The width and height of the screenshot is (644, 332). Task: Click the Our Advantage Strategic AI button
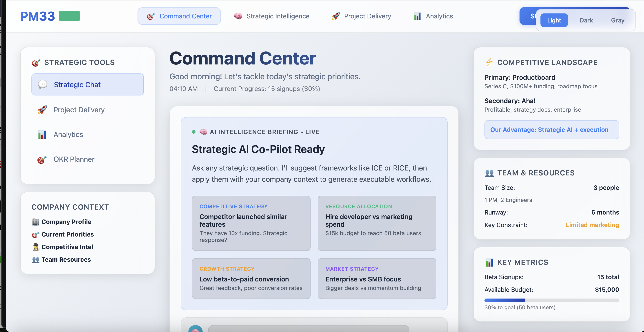(x=551, y=130)
